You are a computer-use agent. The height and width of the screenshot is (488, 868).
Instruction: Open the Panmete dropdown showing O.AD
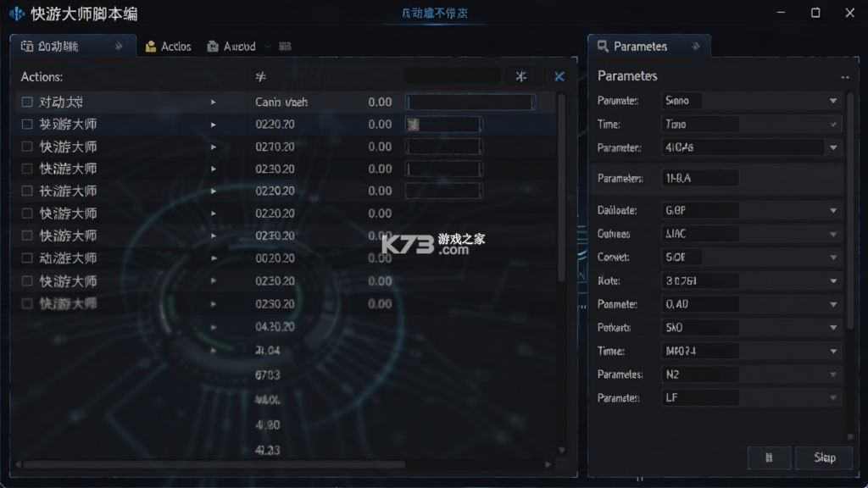[833, 304]
